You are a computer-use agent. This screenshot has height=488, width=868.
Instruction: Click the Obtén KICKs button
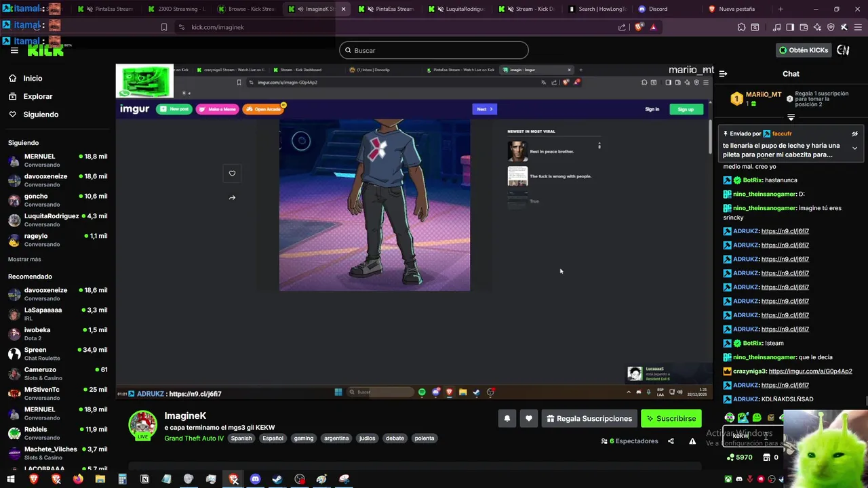[x=803, y=50]
